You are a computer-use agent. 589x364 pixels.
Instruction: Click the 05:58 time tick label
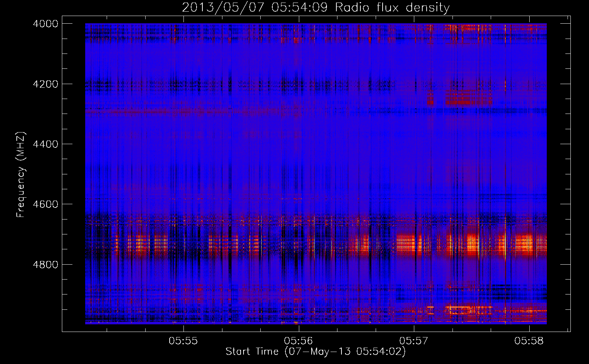[x=529, y=341]
